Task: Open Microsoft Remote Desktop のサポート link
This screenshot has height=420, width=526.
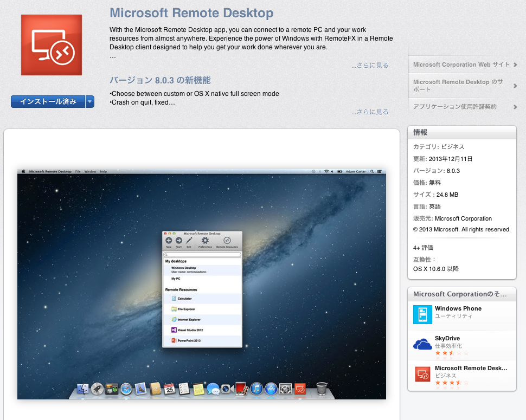Action: [x=458, y=86]
